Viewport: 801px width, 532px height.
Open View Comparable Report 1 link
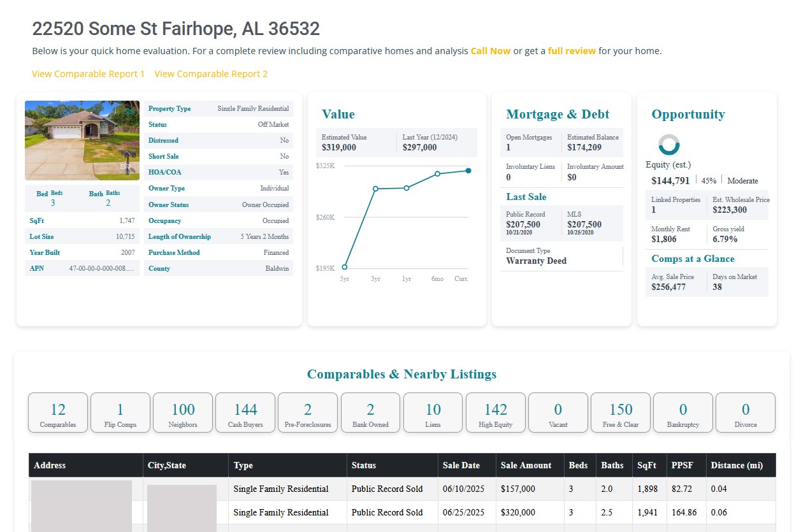pyautogui.click(x=89, y=74)
